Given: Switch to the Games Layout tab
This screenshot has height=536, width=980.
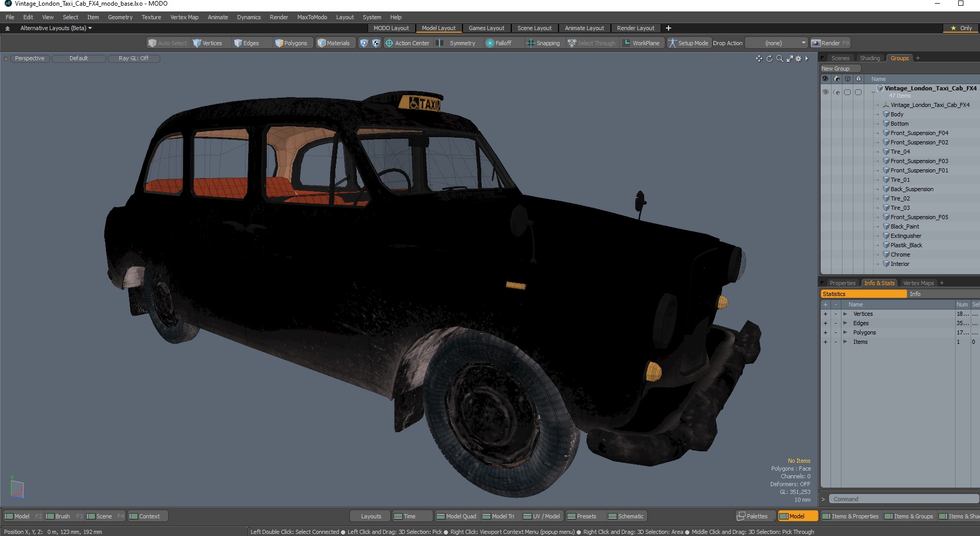Looking at the screenshot, I should [x=486, y=28].
